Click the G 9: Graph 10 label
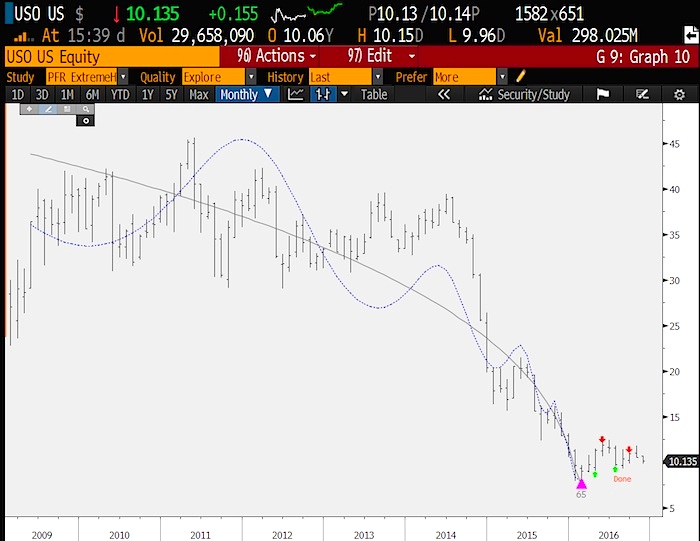Image resolution: width=700 pixels, height=541 pixels. 643,57
